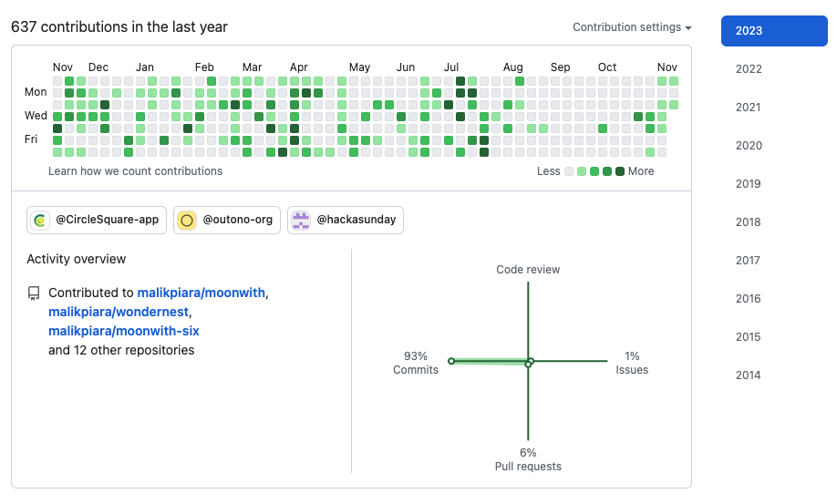
Task: Open the @hackasunday organization filter button
Action: (346, 220)
